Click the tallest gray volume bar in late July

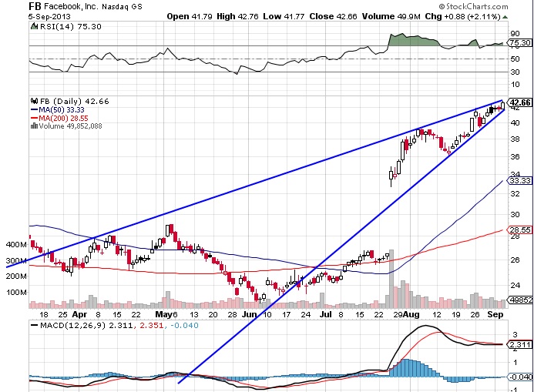tap(391, 279)
